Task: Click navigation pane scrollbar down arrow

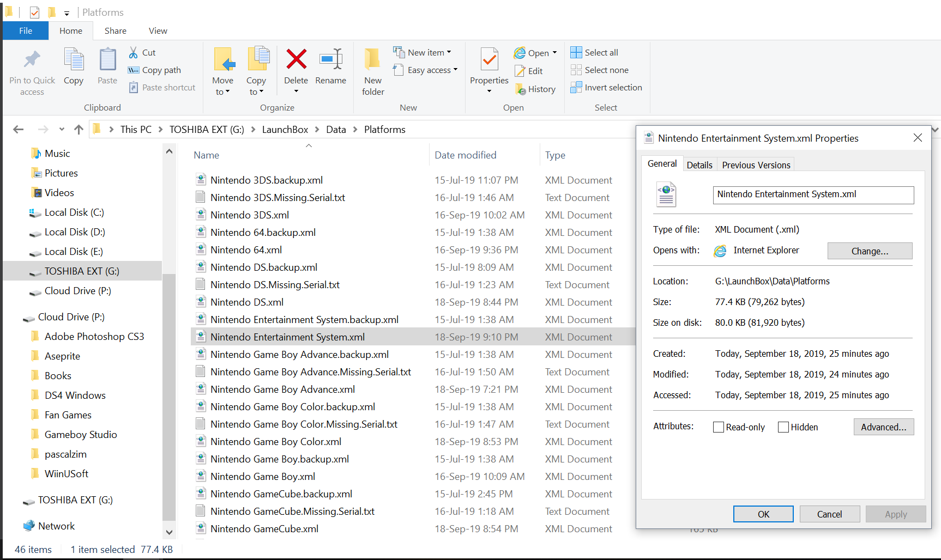Action: (169, 532)
